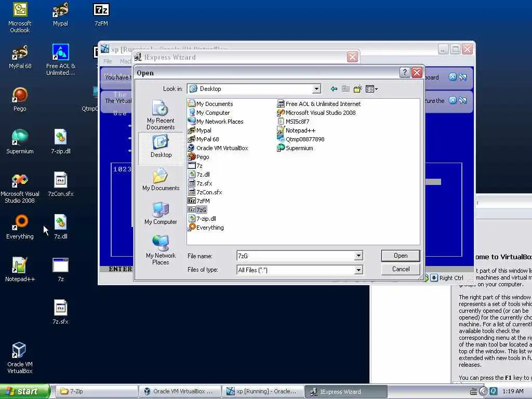This screenshot has width=532, height=399.
Task: Select Microsoft Visual Studio 2008 list entry
Action: tap(316, 113)
